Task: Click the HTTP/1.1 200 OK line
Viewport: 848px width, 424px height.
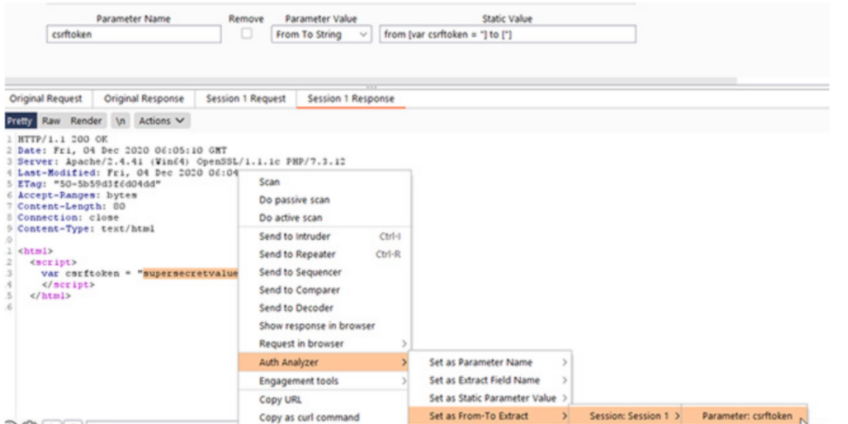Action: (x=63, y=140)
